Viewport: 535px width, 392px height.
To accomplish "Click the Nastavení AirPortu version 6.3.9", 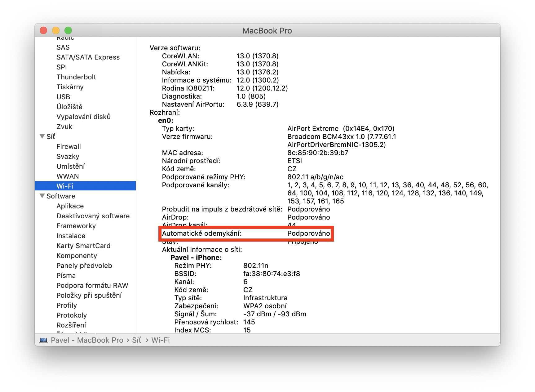I will [258, 104].
